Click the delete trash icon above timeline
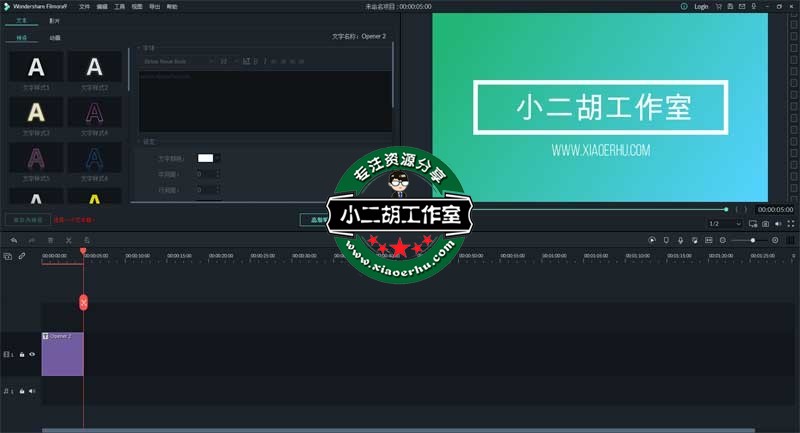 click(51, 240)
